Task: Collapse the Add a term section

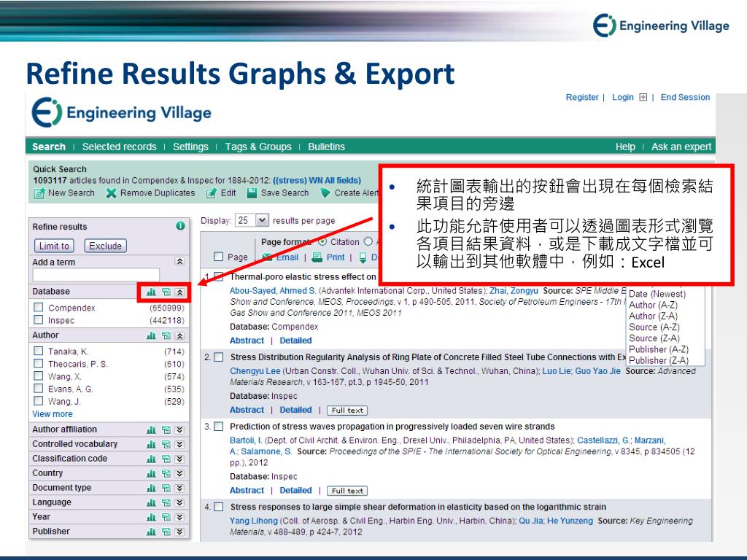Action: (179, 262)
